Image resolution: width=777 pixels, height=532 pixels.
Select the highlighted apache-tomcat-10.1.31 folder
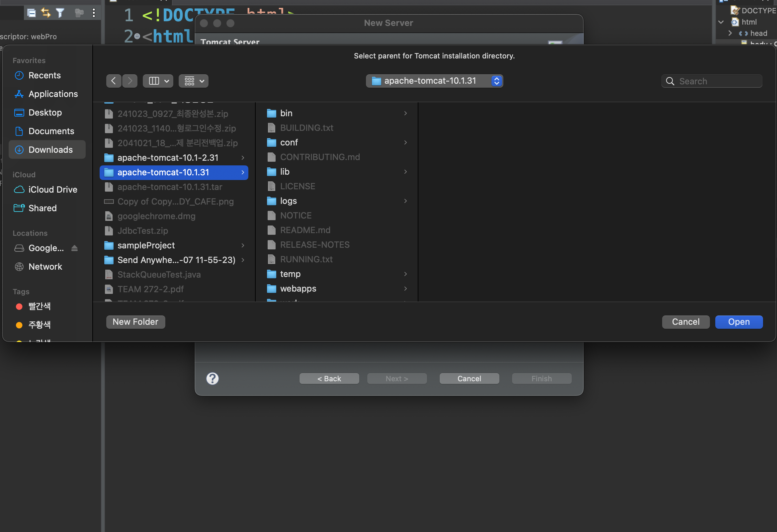point(174,173)
